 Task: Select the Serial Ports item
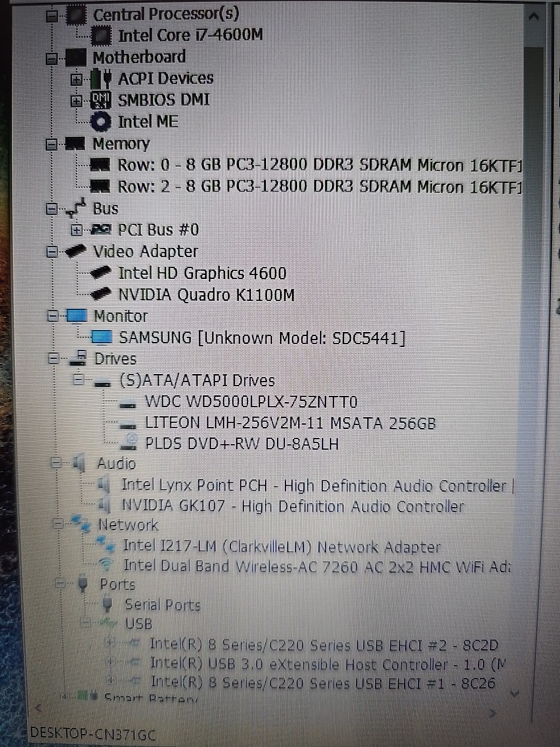point(162,605)
